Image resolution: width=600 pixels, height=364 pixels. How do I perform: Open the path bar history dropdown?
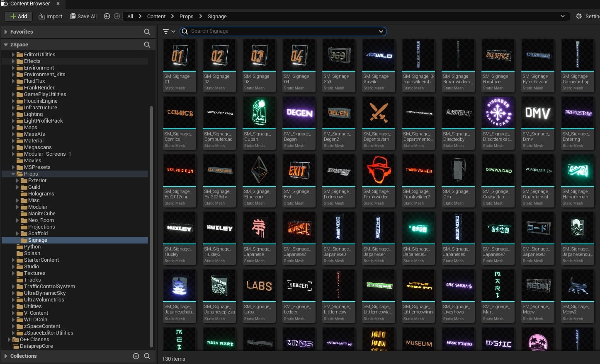tap(562, 16)
